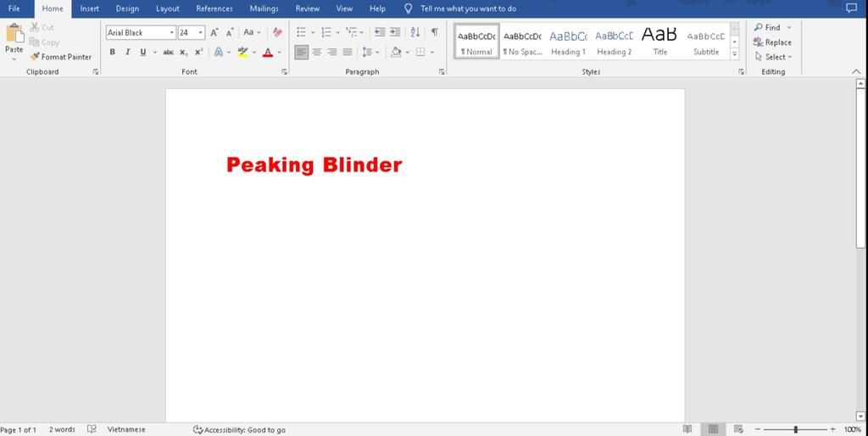Justify paragraph text
Screen dimensions: 868x436
[x=347, y=52]
